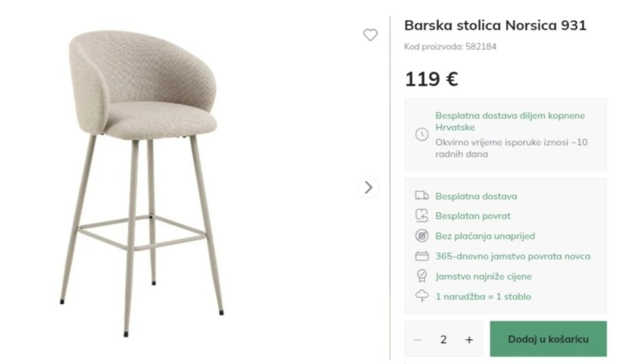
Task: Click the free return box icon
Action: (422, 216)
